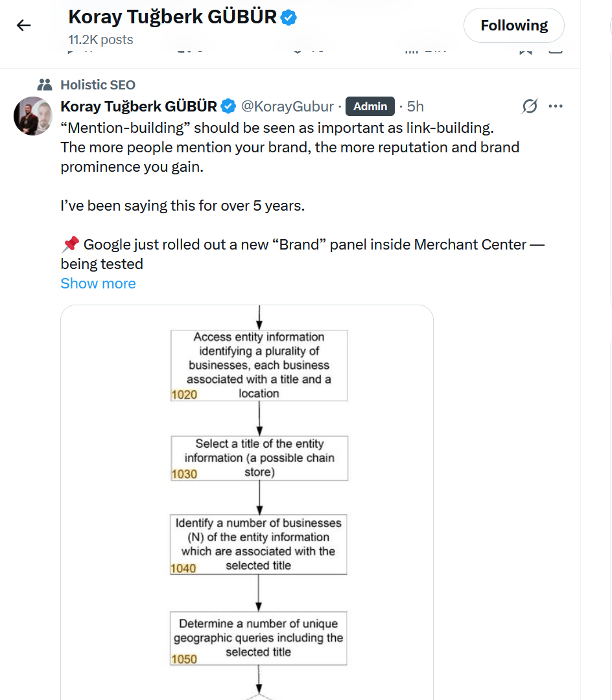Expand the post with Show more
612x700 pixels.
98,283
